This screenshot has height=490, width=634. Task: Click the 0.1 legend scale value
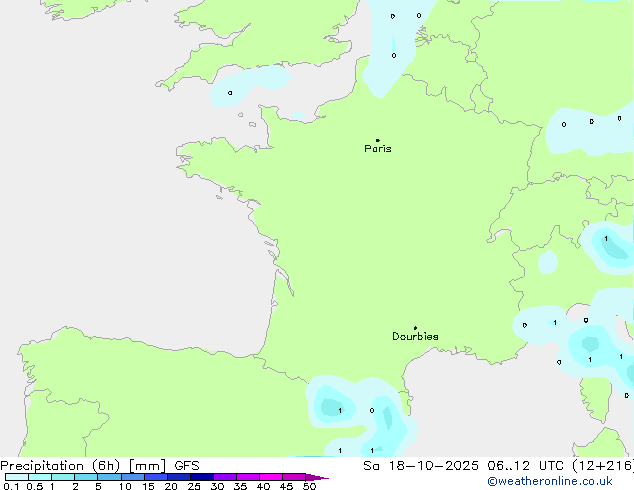click(x=11, y=486)
